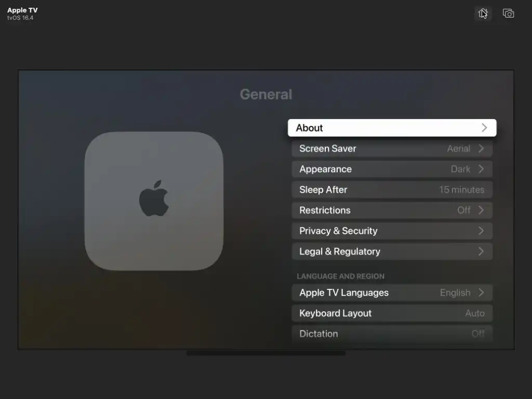Click the 'Dark' appearance value
The image size is (532, 399).
[x=460, y=169]
